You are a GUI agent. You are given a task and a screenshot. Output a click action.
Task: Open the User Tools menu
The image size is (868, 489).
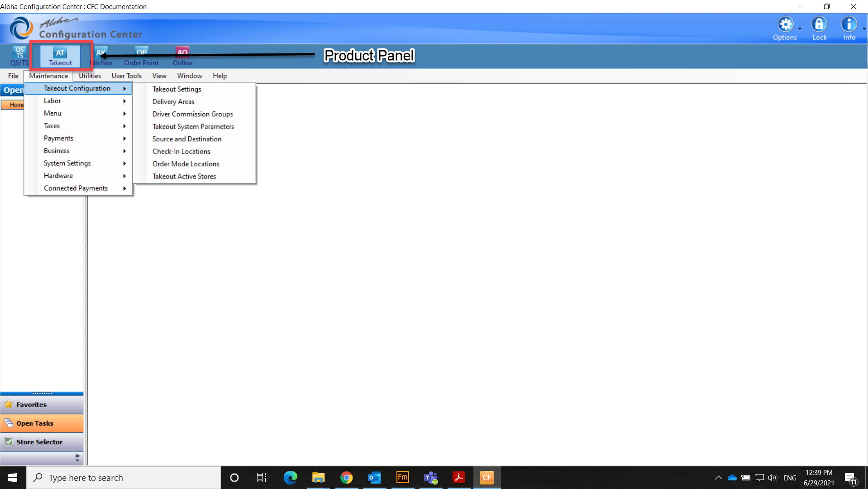[126, 76]
